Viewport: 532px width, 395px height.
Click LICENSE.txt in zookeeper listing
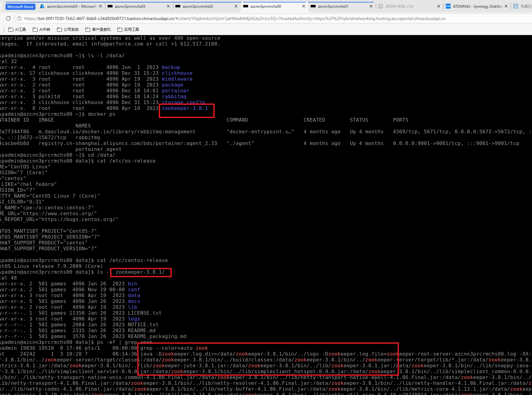(x=145, y=313)
